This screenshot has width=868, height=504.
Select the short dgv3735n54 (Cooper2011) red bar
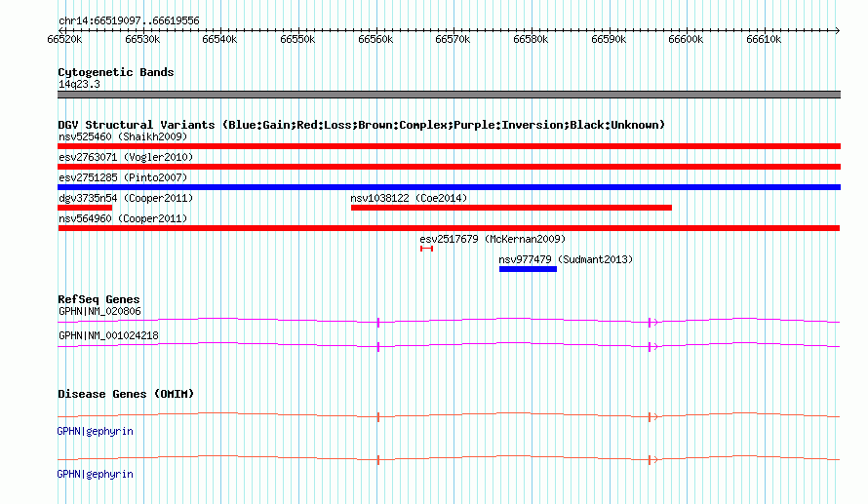tap(85, 208)
